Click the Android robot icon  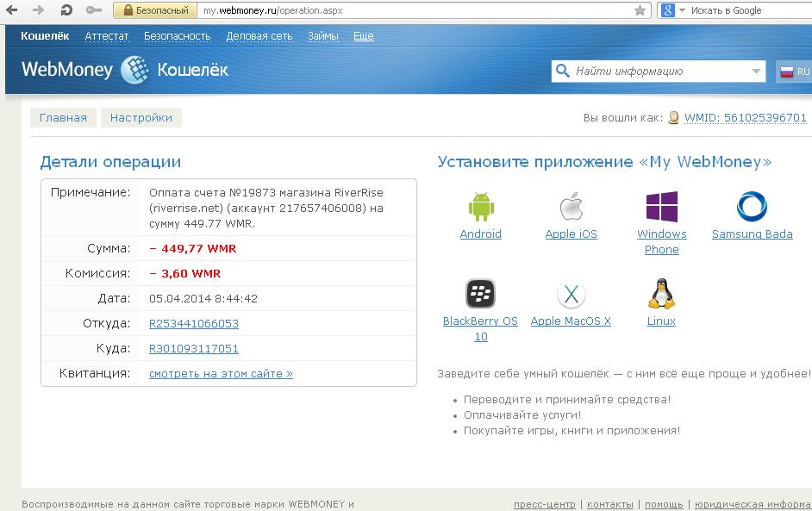click(481, 207)
